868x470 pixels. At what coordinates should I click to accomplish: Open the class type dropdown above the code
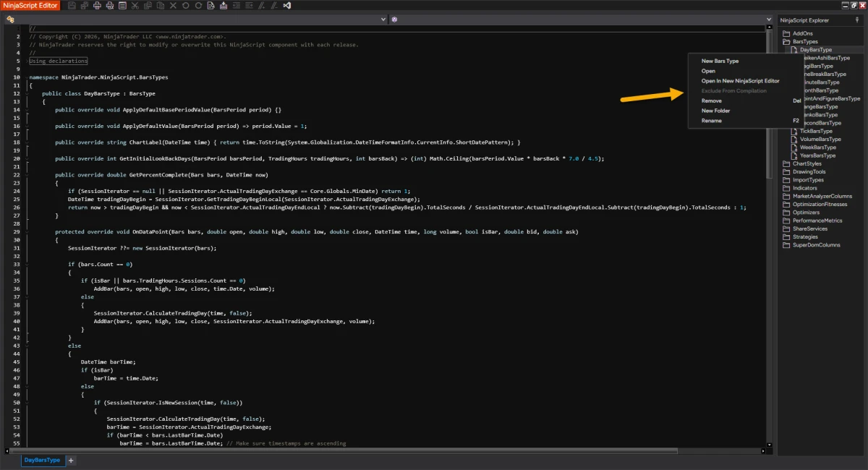click(x=195, y=20)
